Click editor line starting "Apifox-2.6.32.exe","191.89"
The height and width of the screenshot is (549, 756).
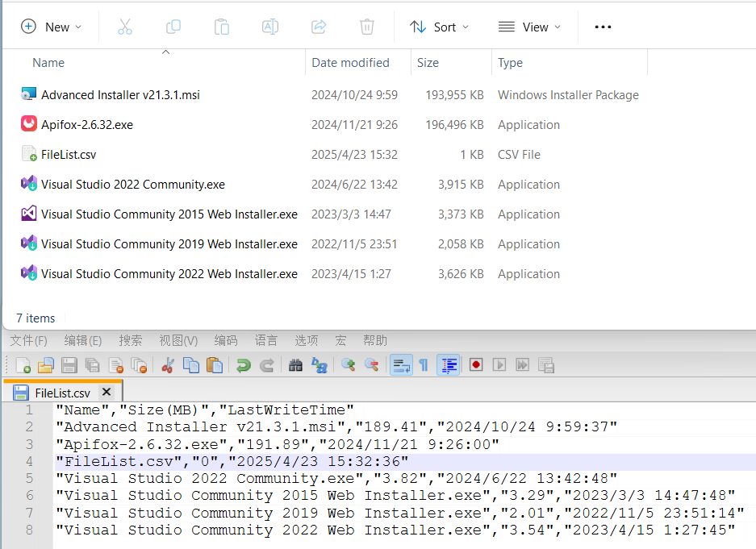point(278,444)
